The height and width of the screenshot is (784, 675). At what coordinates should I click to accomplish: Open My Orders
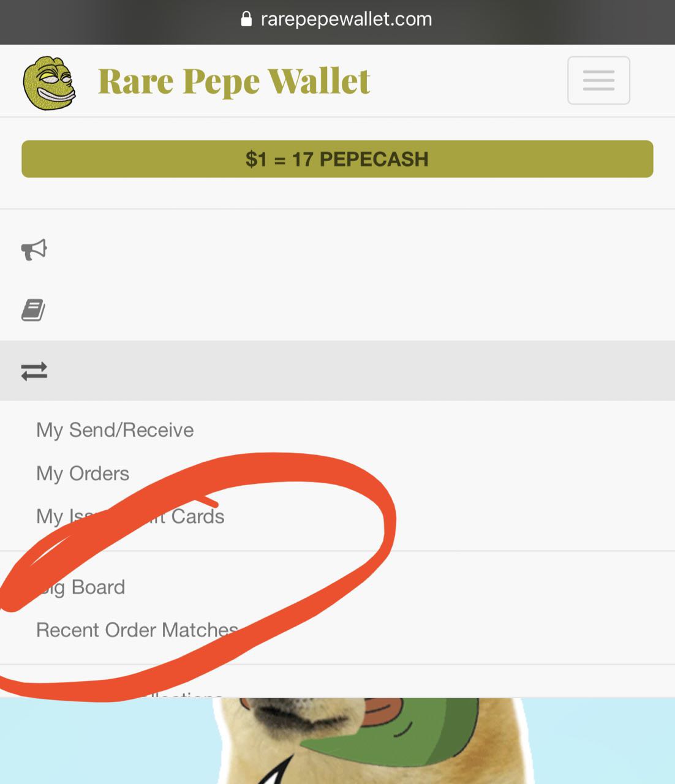[x=83, y=473]
